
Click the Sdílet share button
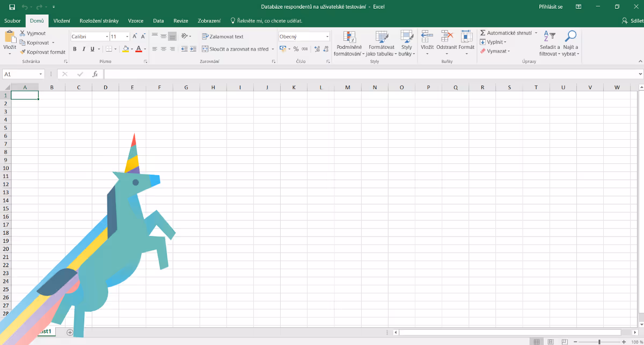pos(632,20)
